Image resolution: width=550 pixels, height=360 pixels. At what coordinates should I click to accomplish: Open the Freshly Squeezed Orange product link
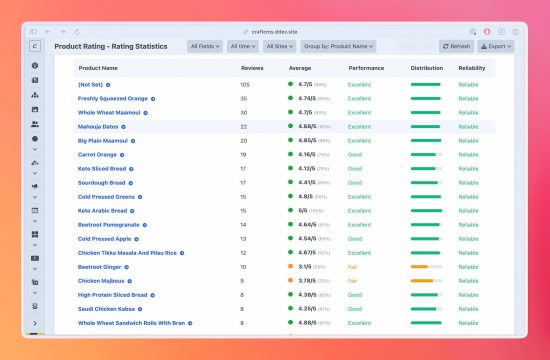tap(113, 99)
